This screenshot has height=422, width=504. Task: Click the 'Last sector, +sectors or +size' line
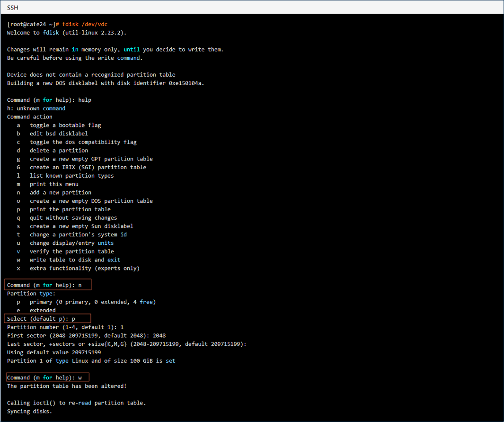point(127,344)
